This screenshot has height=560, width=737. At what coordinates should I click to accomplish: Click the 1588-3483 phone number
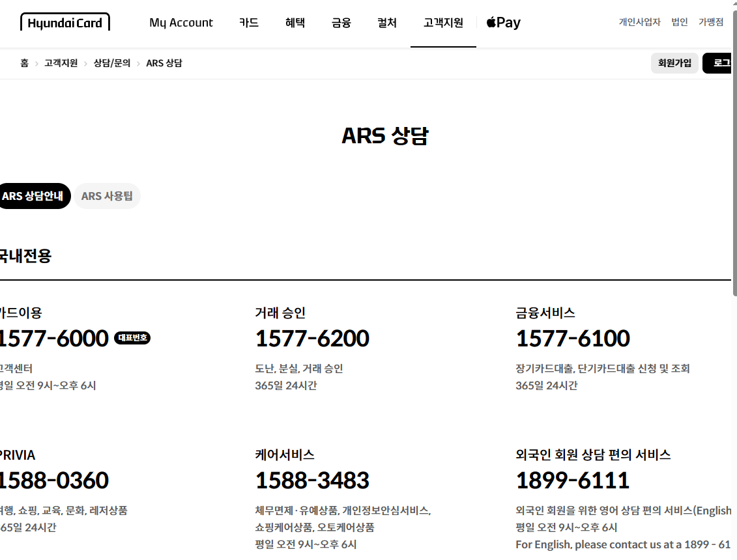pos(312,480)
